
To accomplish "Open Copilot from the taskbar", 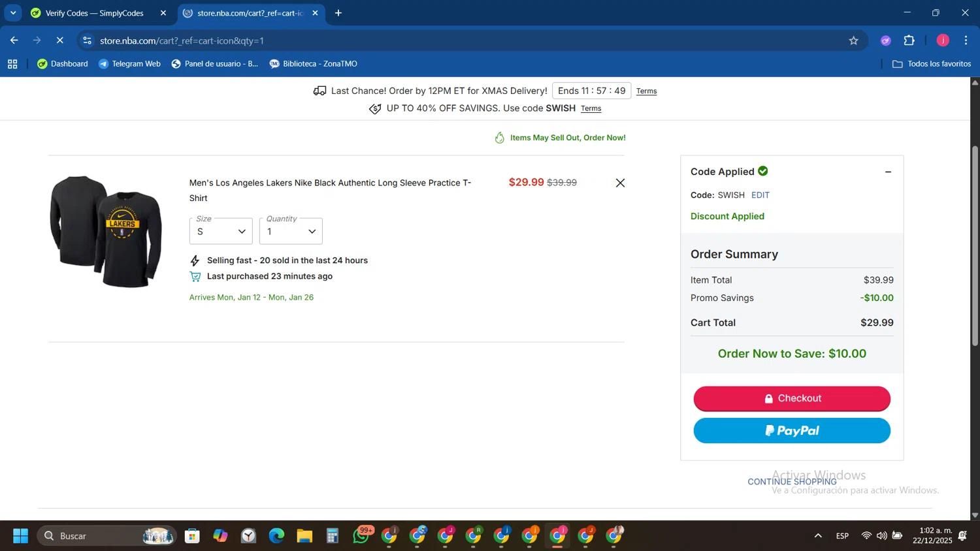I will click(x=220, y=536).
